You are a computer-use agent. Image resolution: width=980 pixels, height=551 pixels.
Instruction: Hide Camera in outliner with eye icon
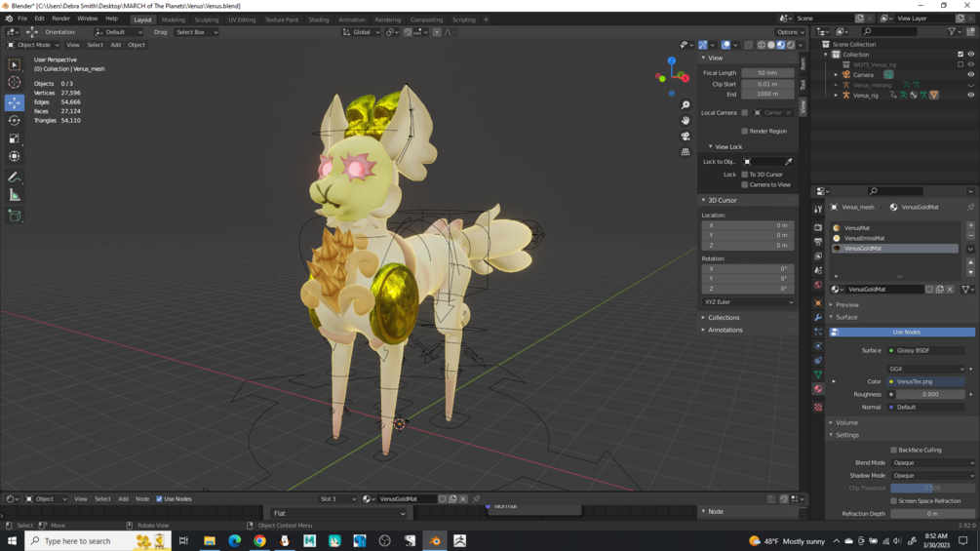970,74
